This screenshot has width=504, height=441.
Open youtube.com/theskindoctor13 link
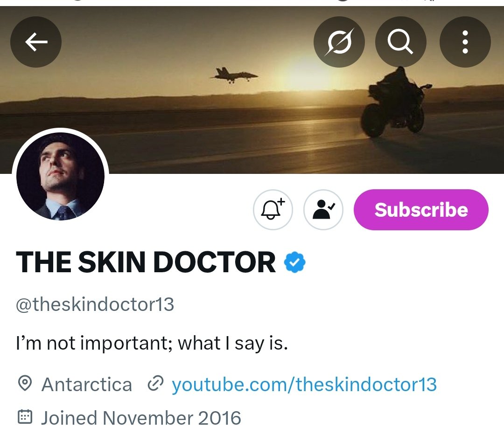(x=304, y=385)
